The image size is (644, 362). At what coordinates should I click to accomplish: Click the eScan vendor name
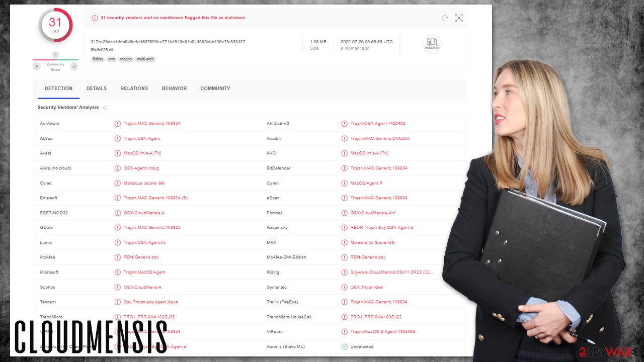[x=273, y=198]
